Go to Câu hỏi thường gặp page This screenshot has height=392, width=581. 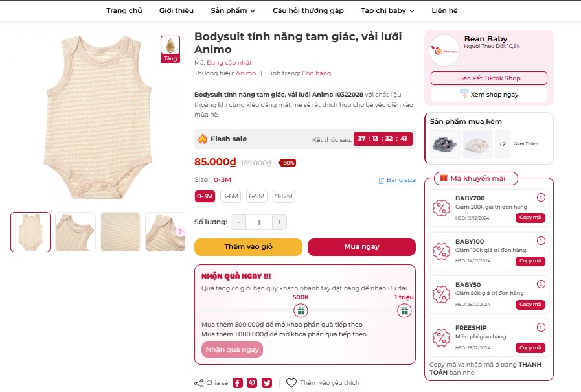308,10
